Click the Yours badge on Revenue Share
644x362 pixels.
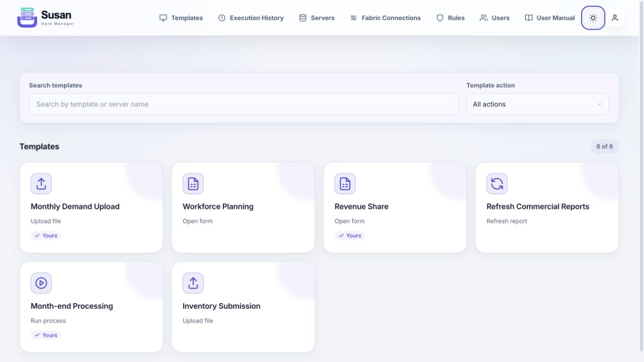pos(350,236)
